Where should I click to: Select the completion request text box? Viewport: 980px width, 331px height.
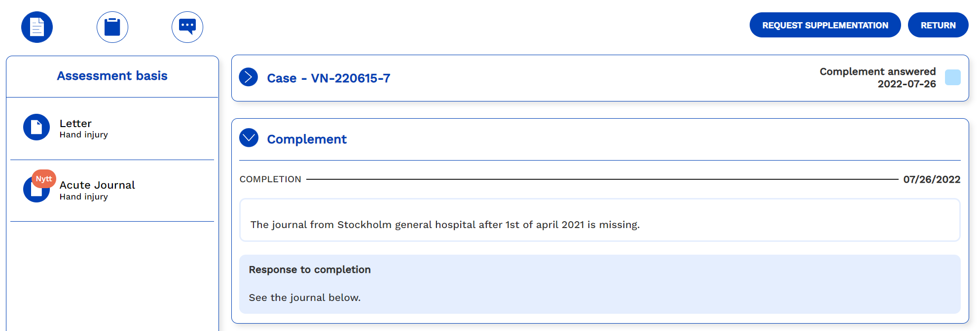click(x=600, y=220)
